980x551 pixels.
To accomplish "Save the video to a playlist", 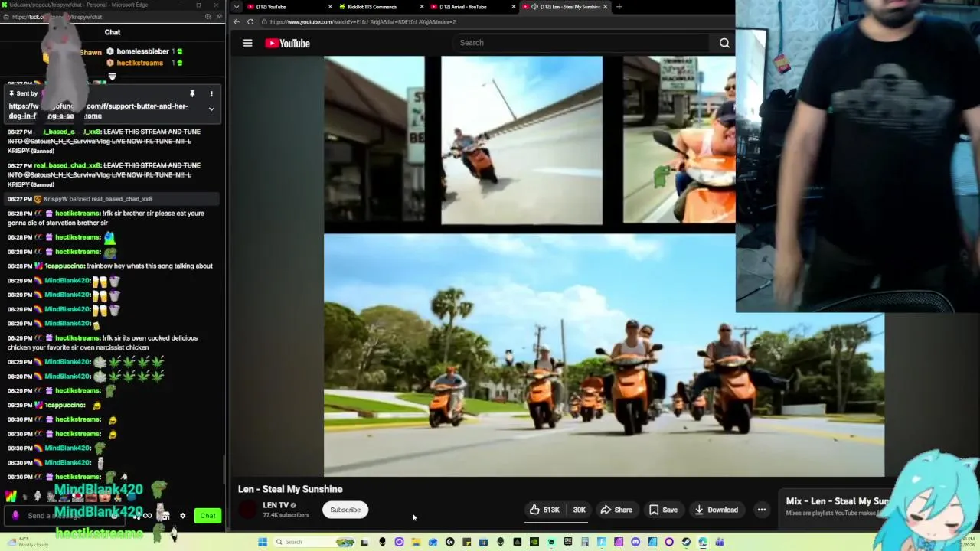I will (x=663, y=510).
